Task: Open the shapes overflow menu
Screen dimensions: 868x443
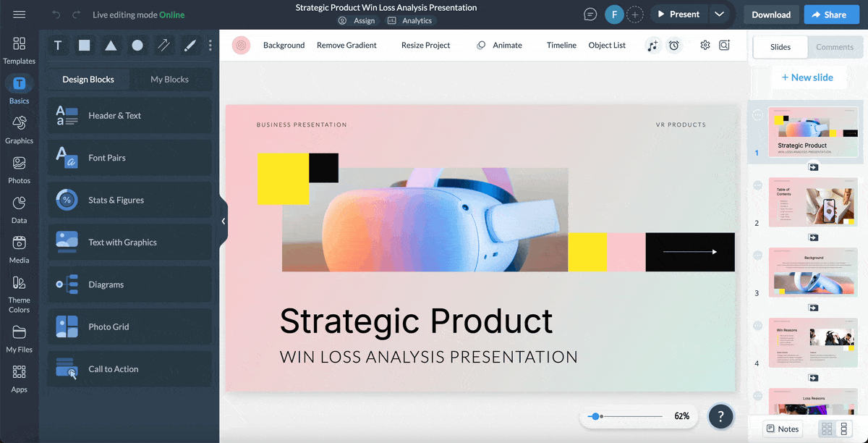Action: pos(210,45)
